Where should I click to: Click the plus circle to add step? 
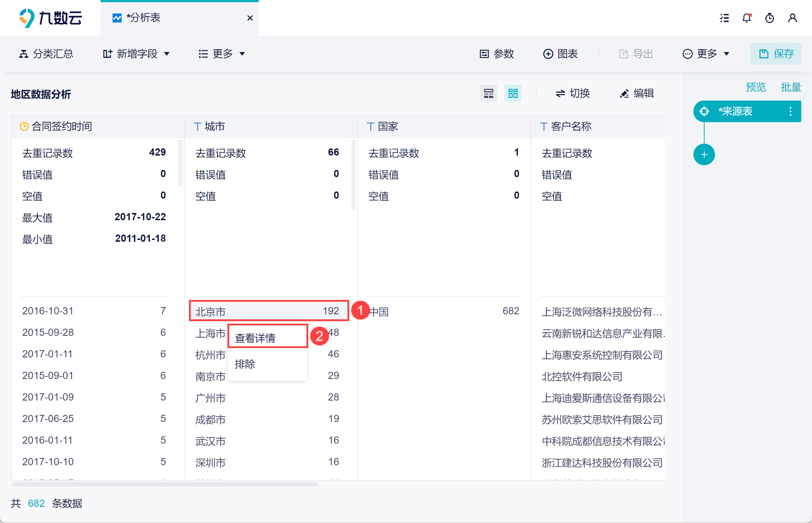tap(704, 155)
